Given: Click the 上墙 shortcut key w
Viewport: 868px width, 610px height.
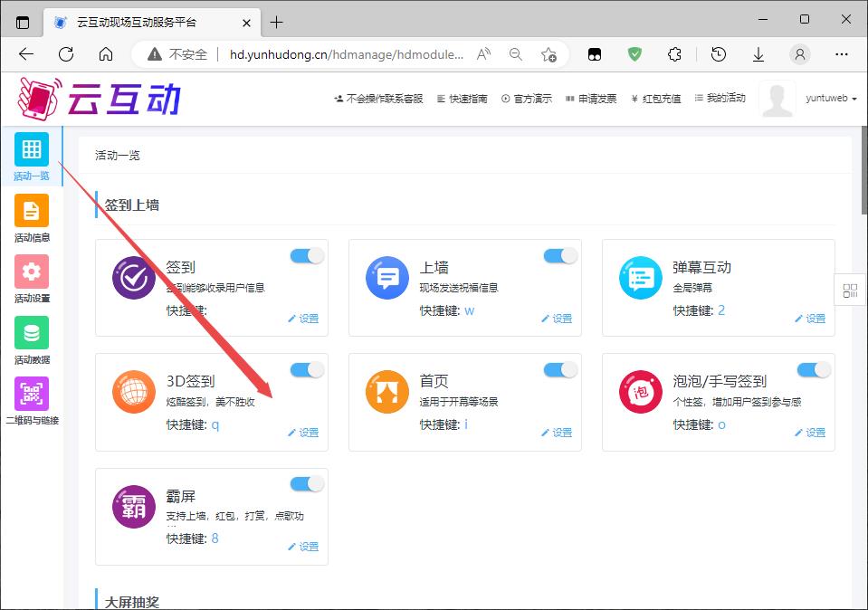Looking at the screenshot, I should click(470, 310).
